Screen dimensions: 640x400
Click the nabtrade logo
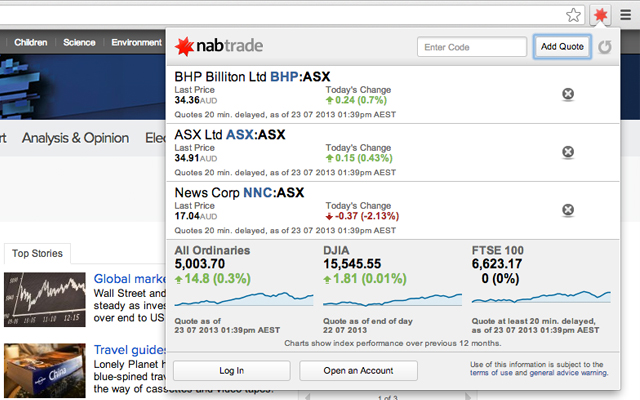click(x=219, y=46)
